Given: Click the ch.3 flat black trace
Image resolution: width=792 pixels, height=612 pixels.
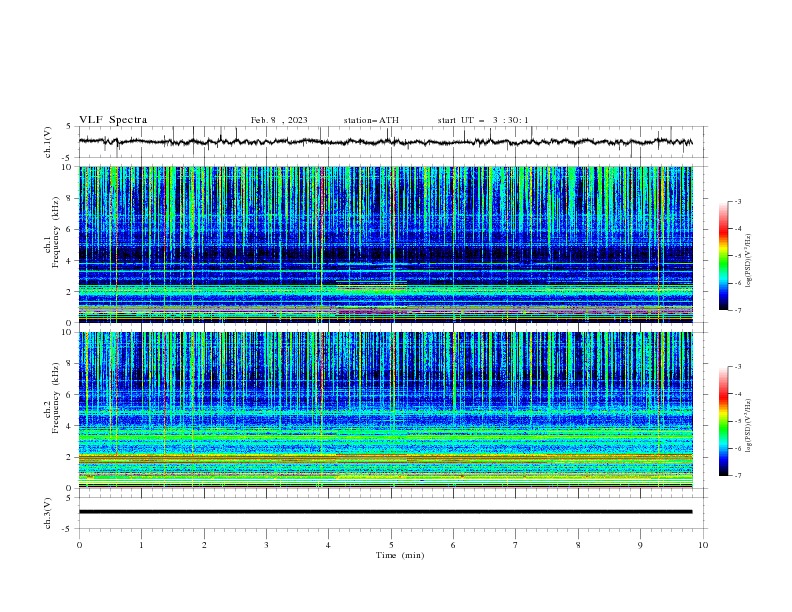Looking at the screenshot, I should click(385, 512).
